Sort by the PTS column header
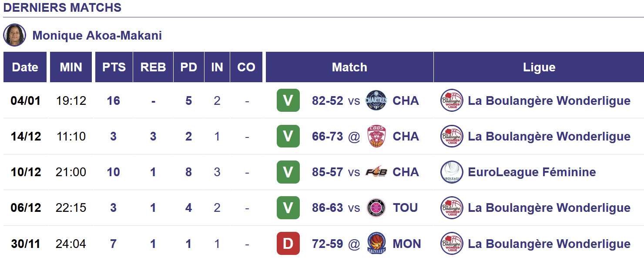The width and height of the screenshot is (644, 261). (114, 67)
